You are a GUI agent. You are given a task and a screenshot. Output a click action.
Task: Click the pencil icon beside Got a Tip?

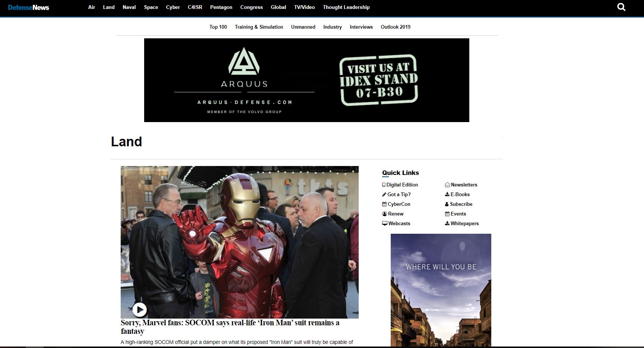[384, 194]
